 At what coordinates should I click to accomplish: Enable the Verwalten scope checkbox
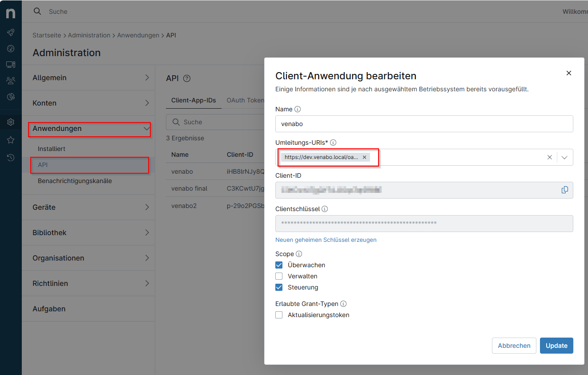[x=279, y=276]
